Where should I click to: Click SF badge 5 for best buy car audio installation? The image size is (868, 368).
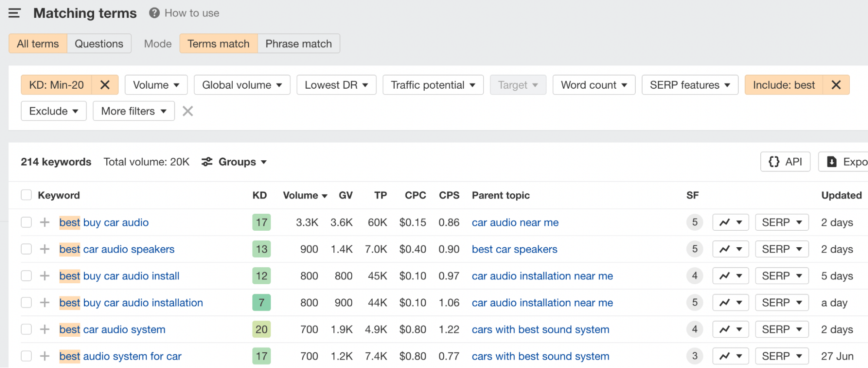pyautogui.click(x=695, y=302)
